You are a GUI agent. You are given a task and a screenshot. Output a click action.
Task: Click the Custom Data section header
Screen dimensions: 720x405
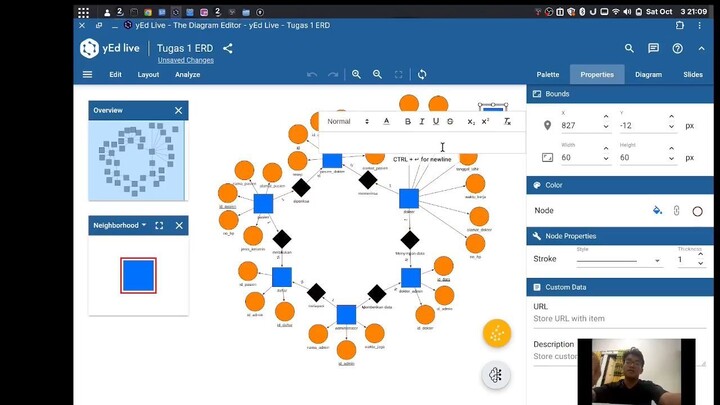click(620, 287)
